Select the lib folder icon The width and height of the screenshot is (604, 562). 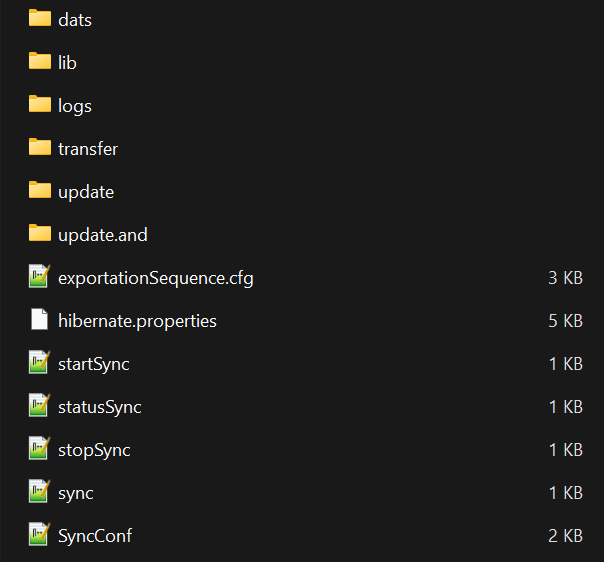coord(40,62)
